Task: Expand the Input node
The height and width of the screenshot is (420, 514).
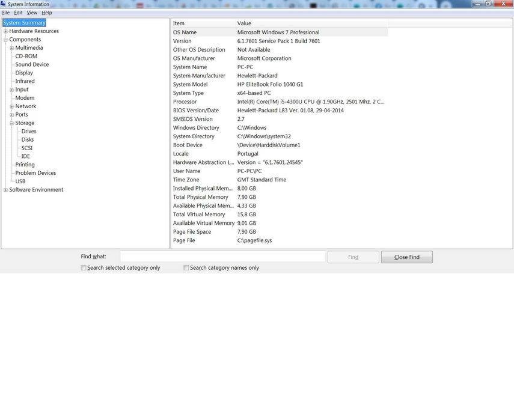Action: [12, 90]
